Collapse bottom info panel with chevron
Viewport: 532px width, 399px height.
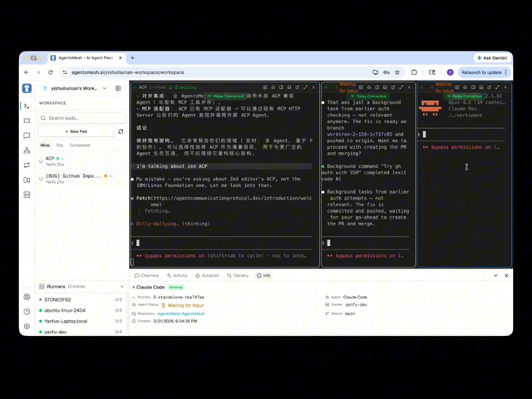(495, 275)
